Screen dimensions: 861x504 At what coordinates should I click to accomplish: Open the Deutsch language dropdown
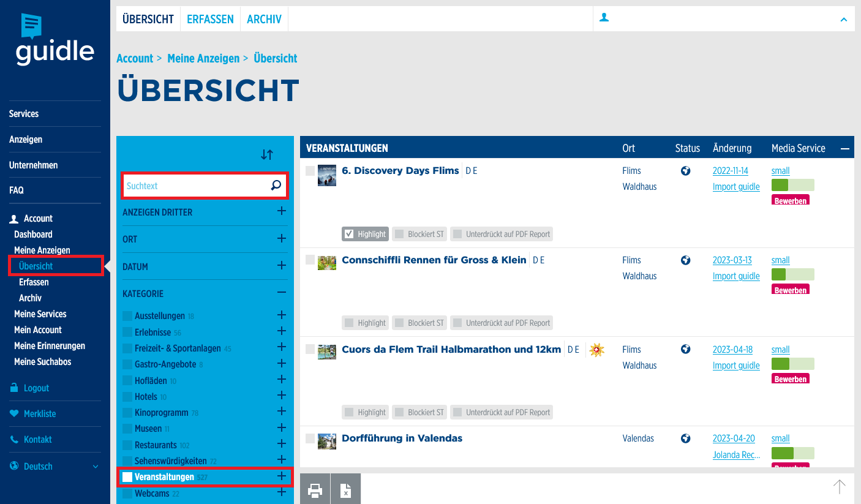54,466
